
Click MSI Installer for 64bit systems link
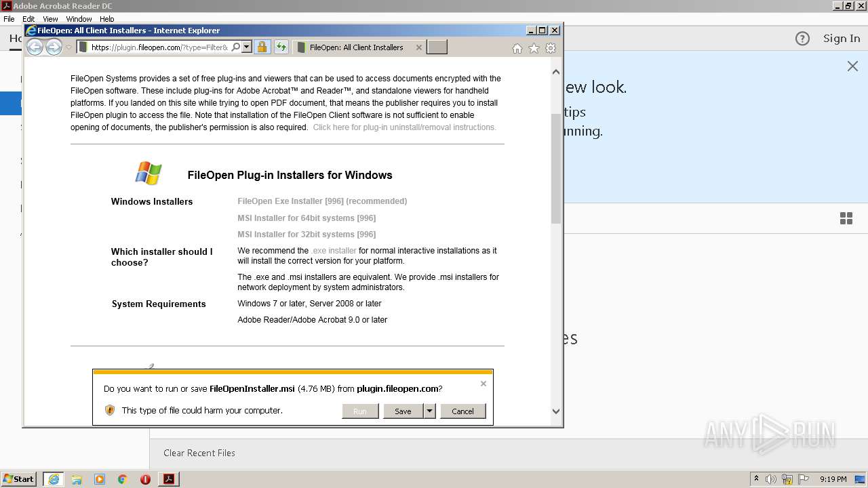(307, 218)
